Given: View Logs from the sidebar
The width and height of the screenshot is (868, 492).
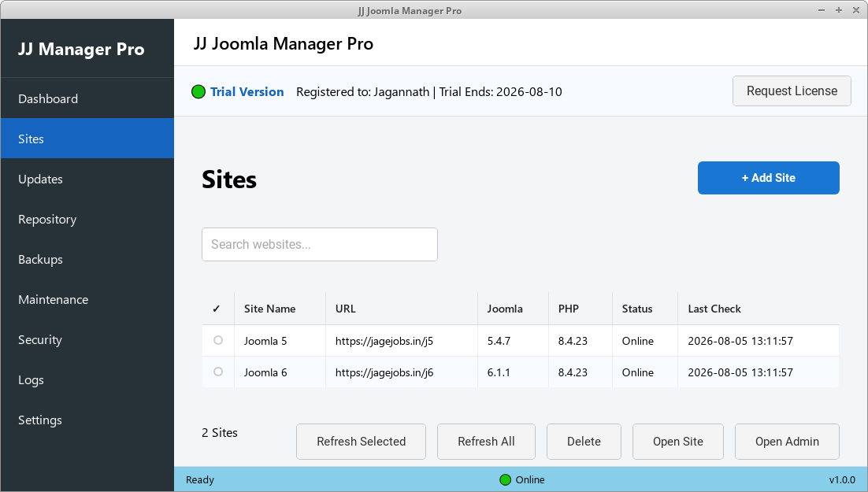Looking at the screenshot, I should click(x=87, y=379).
